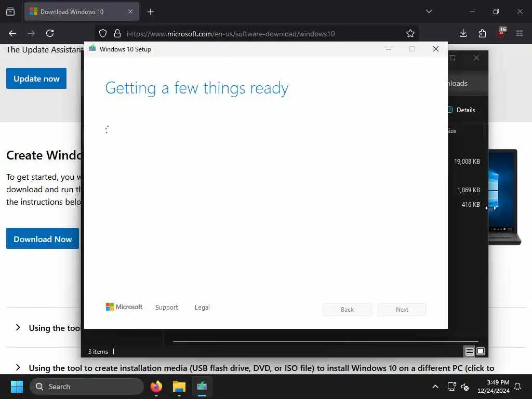
Task: Switch Explorer to details list view
Action: coord(469,352)
